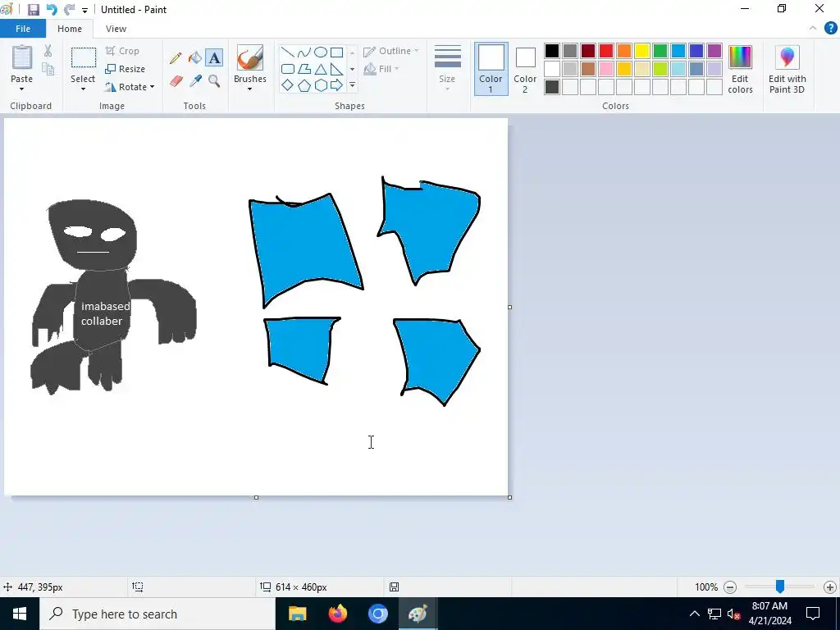Screen dimensions: 840x630
Task: Select the Magnifier tool
Action: click(214, 81)
